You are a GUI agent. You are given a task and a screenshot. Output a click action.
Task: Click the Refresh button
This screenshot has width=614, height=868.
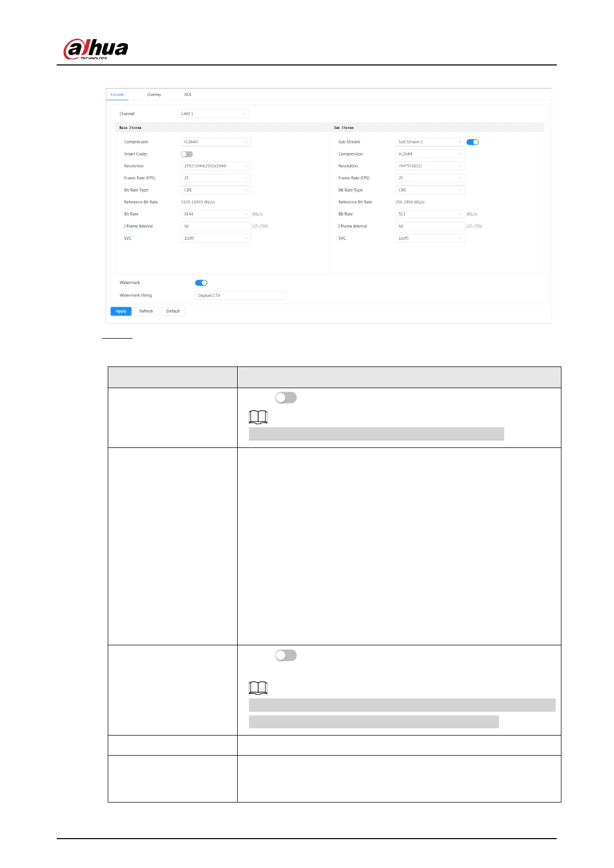146,311
